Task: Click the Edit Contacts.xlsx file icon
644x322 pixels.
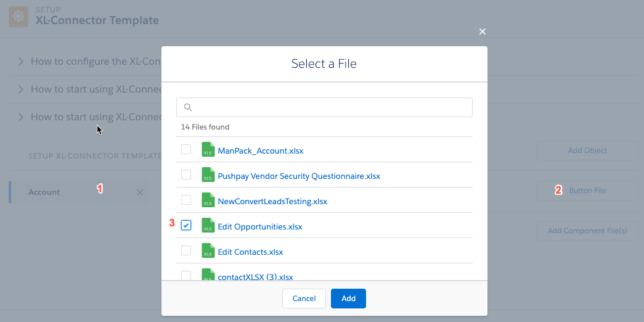Action: pyautogui.click(x=208, y=251)
